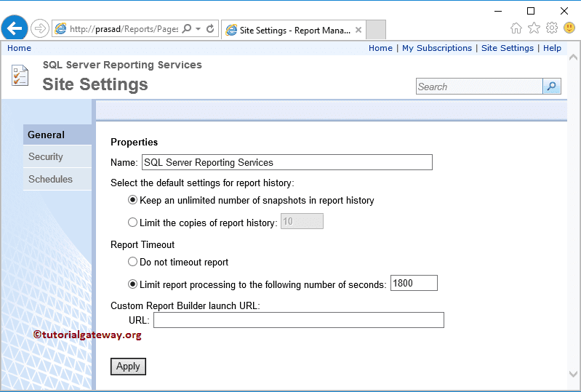This screenshot has height=392, width=581.
Task: Select Do not timeout report option
Action: tap(132, 262)
